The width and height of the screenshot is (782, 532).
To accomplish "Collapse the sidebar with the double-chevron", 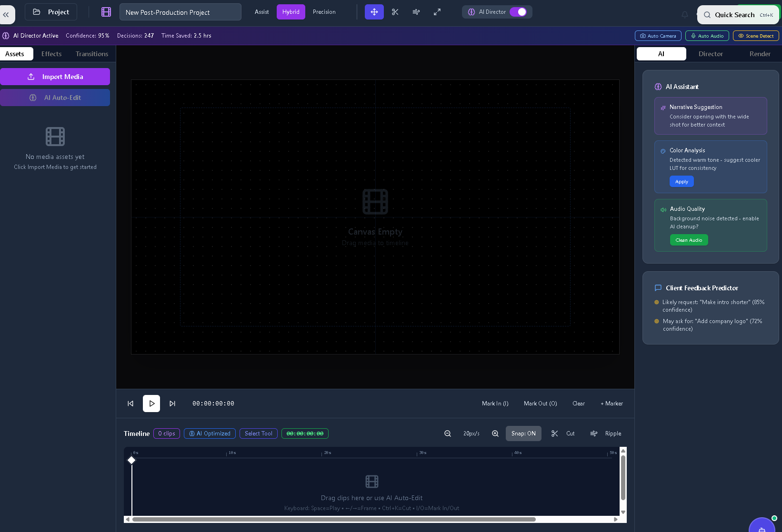I will point(7,14).
